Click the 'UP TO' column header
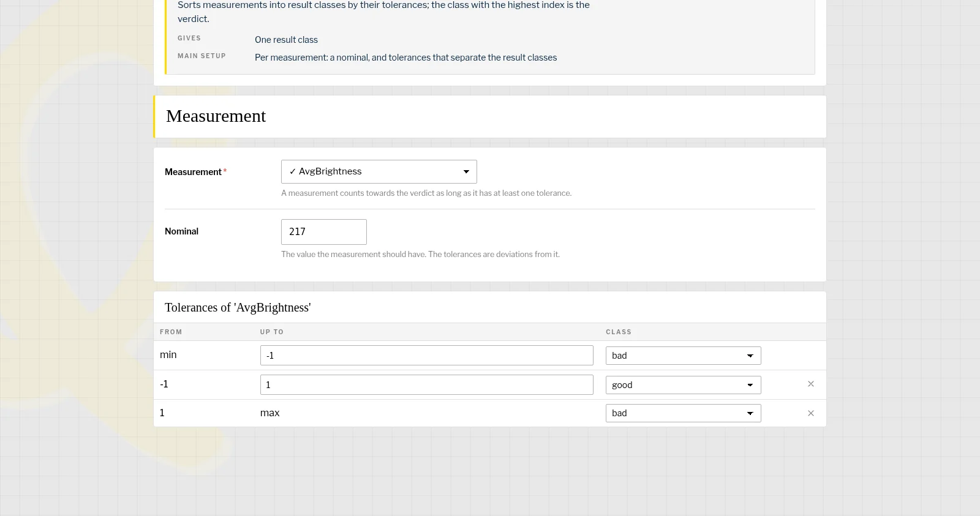 272,332
